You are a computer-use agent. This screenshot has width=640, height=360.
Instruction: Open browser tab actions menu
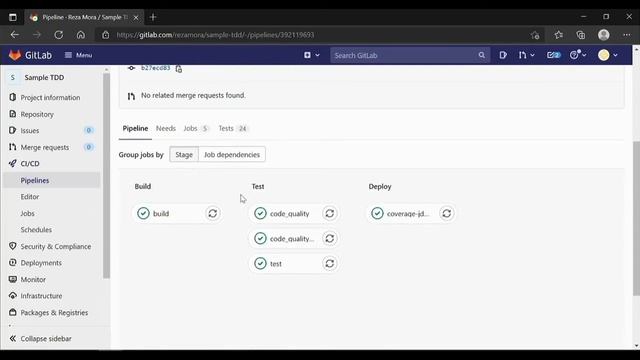(x=13, y=17)
